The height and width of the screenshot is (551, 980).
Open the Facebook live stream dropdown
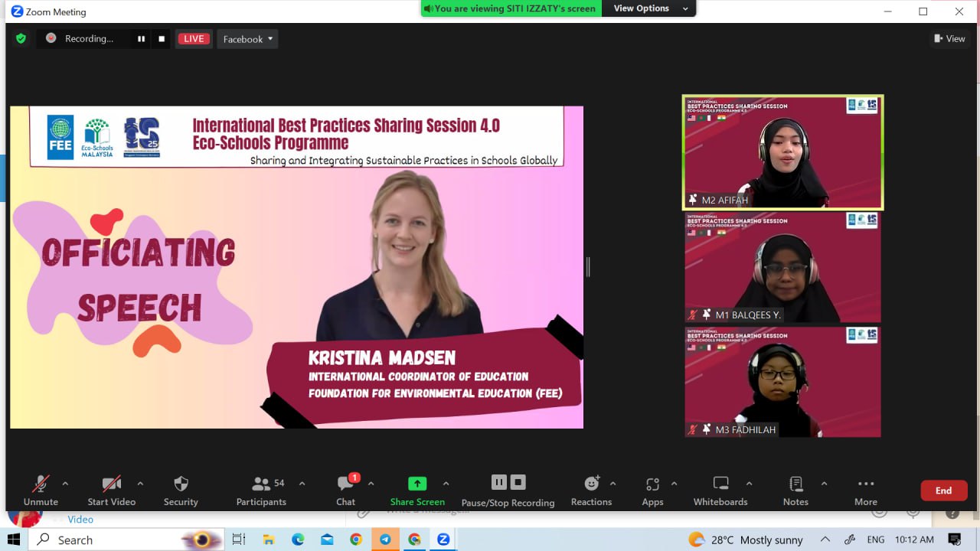coord(247,39)
